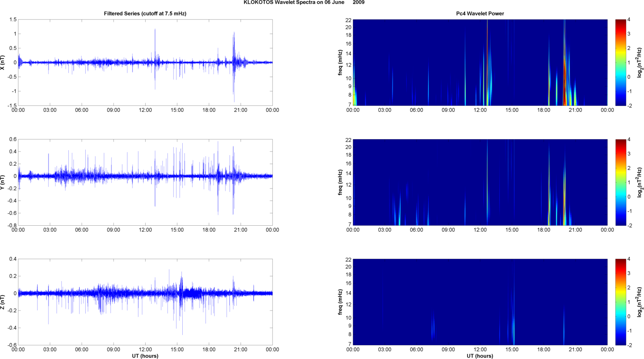Click the KLOKOTOS Wavelet Spectra figure title
The height and width of the screenshot is (359, 644).
click(304, 3)
